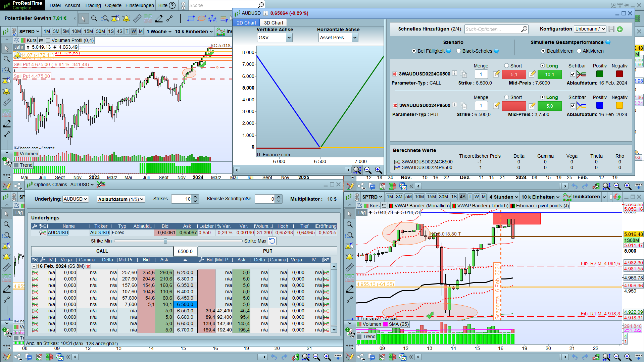644x362 pixels.
Task: Select the rectangle drawing tool in top toolbar
Action: [x=191, y=18]
